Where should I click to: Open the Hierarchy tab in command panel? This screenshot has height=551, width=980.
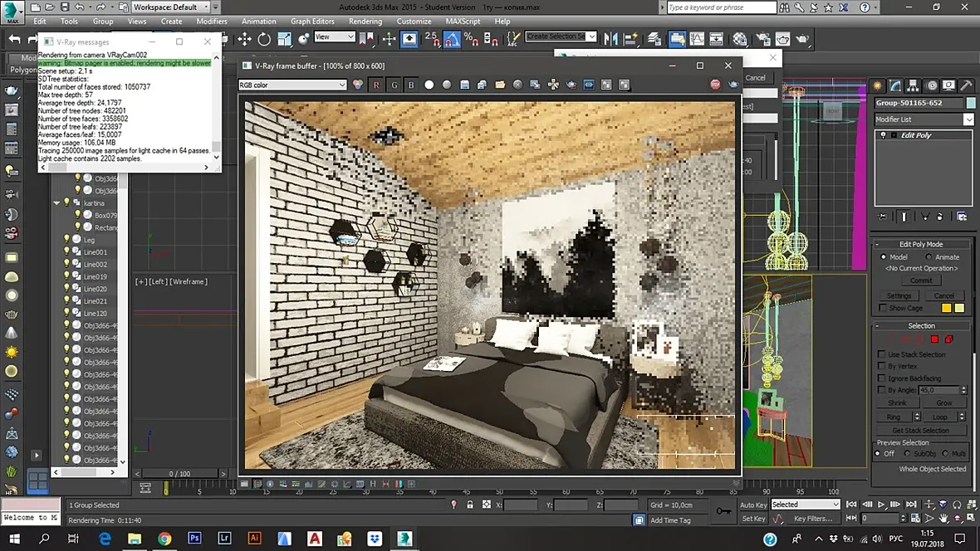point(914,85)
